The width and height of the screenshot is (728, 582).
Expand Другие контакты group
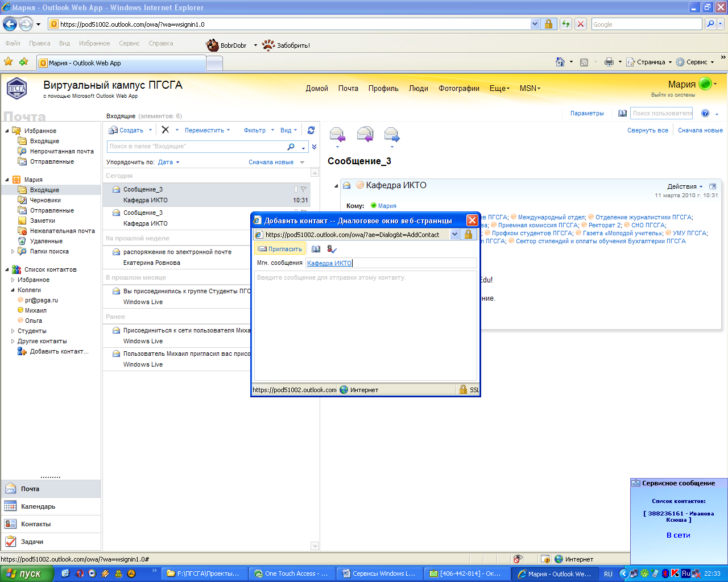[13, 341]
